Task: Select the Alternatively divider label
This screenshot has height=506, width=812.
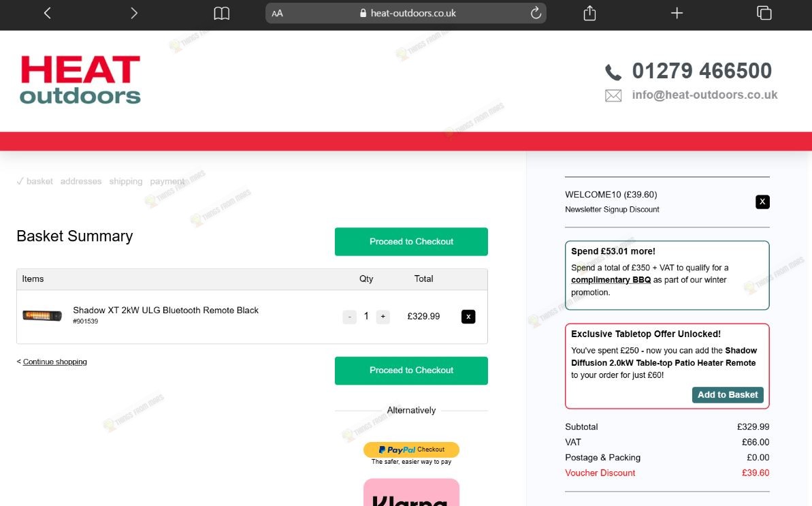Action: point(411,410)
